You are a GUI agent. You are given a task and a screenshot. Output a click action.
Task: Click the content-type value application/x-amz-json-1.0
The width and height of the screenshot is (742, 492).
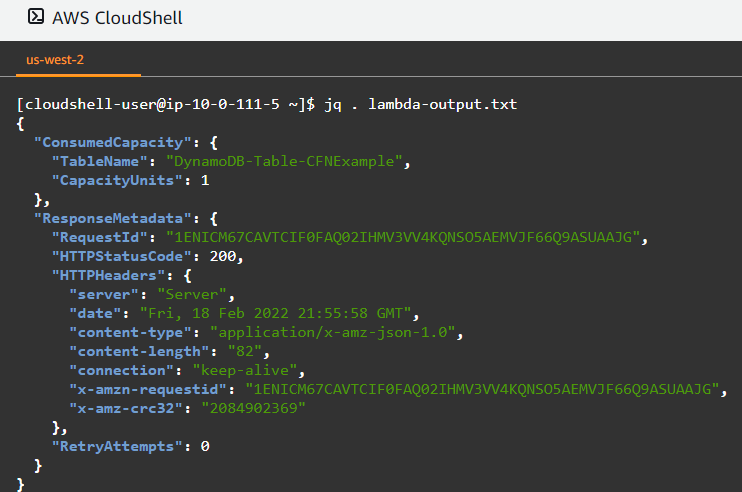pos(332,332)
